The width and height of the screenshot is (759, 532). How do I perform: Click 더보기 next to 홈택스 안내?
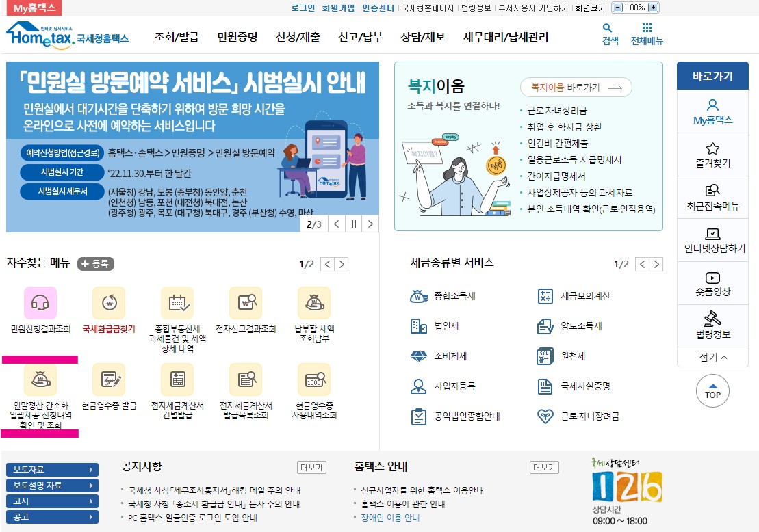[544, 468]
